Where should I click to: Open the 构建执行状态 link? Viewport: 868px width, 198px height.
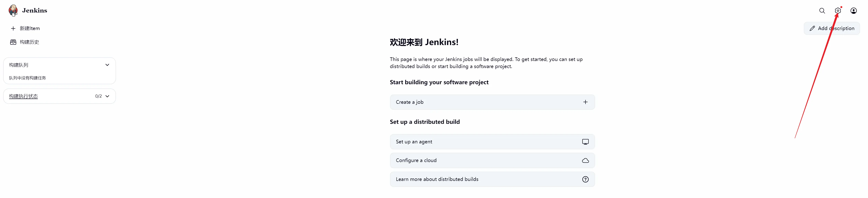[23, 96]
